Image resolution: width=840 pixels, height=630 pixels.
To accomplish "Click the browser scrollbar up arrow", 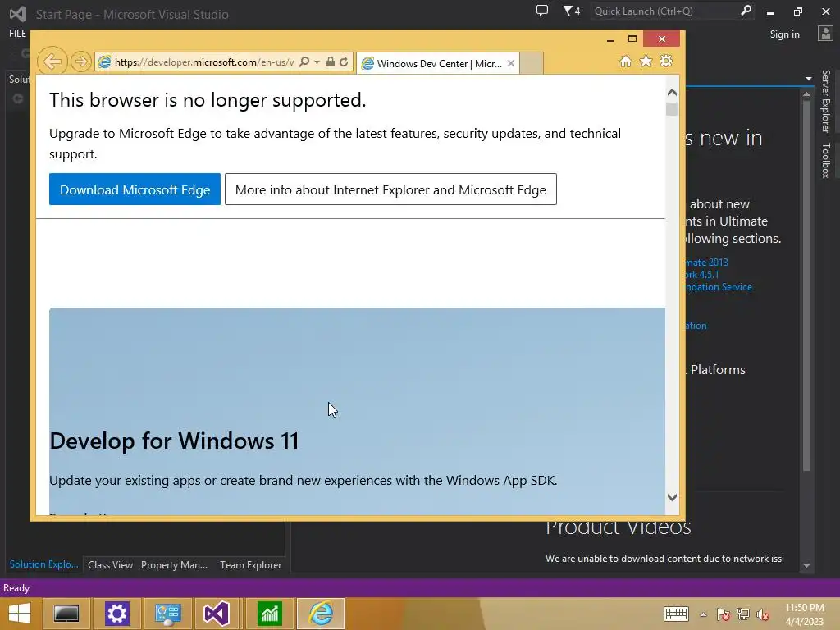I will (x=673, y=93).
